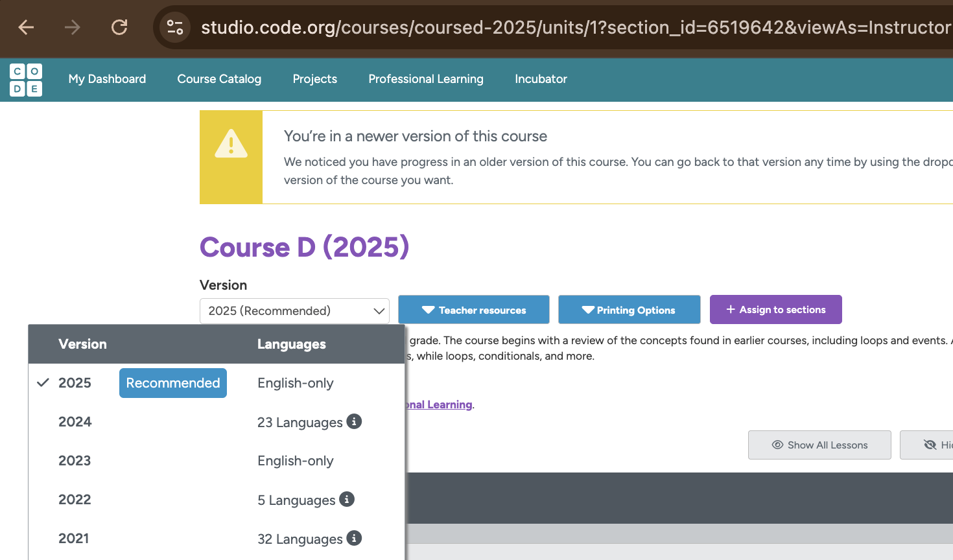Select the 2021 version row
Viewport: 953px width, 560px height.
[217, 539]
